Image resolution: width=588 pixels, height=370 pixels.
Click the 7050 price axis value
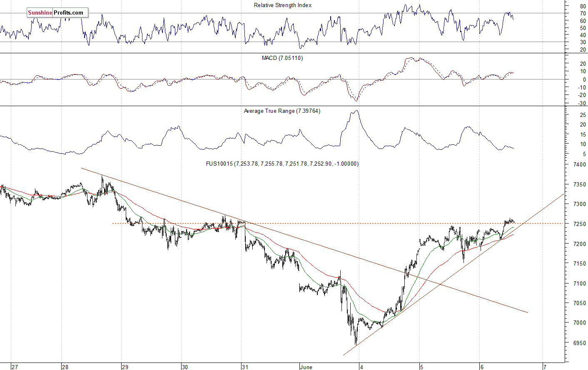click(580, 303)
